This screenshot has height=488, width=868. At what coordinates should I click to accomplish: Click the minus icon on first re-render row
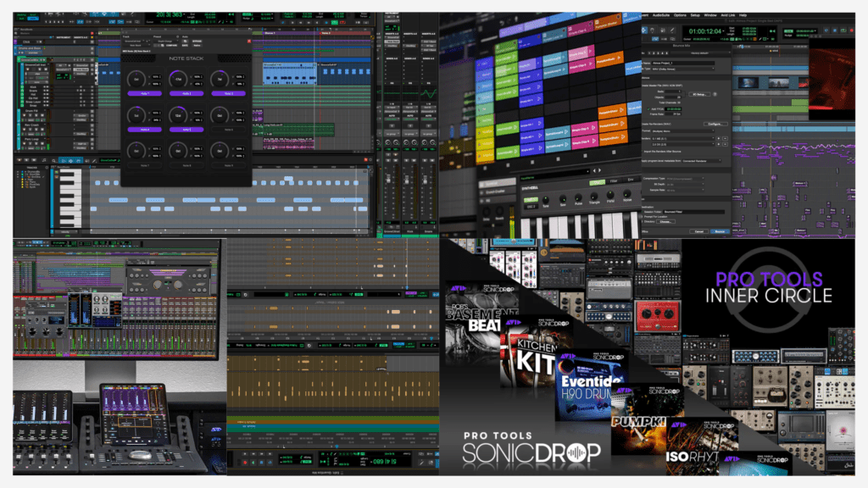[x=726, y=138]
